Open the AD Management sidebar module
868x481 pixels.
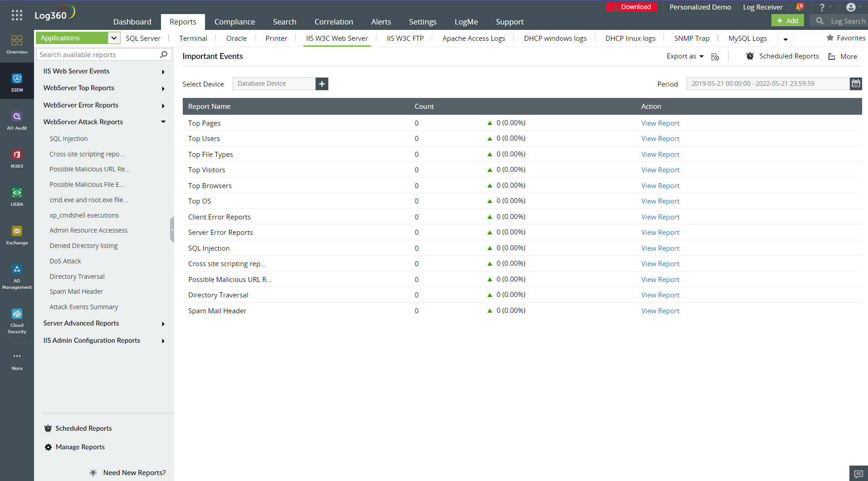point(17,277)
